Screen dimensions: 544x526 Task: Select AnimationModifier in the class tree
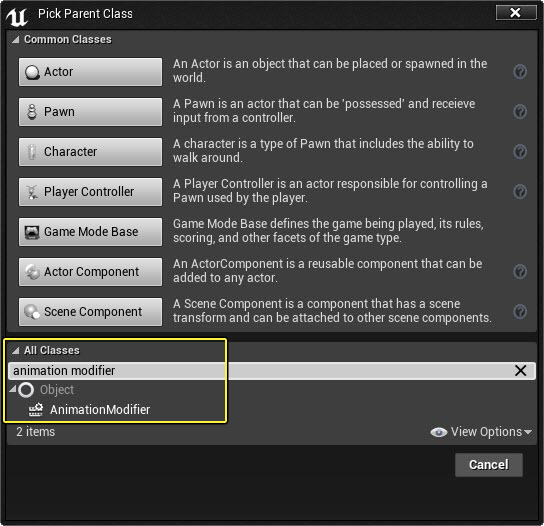[x=100, y=410]
